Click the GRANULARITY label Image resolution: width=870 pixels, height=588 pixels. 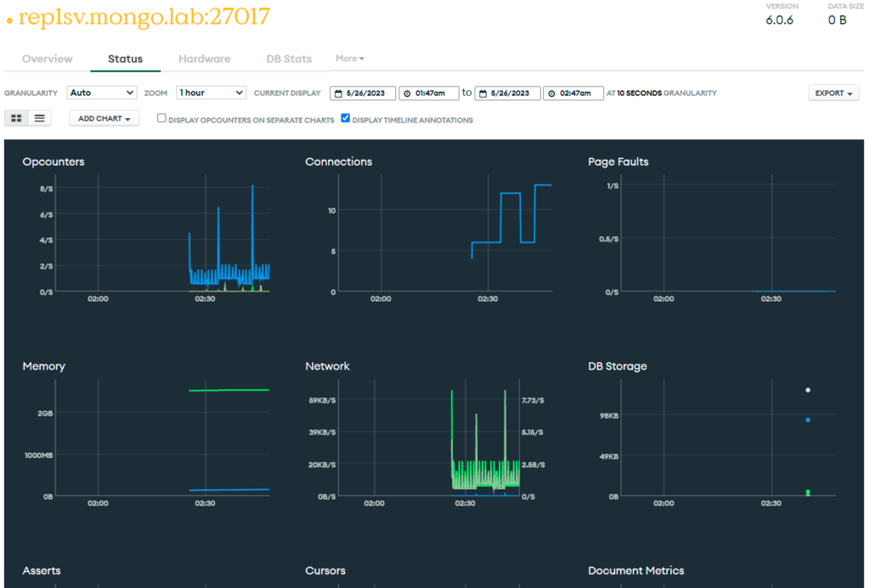[x=31, y=93]
